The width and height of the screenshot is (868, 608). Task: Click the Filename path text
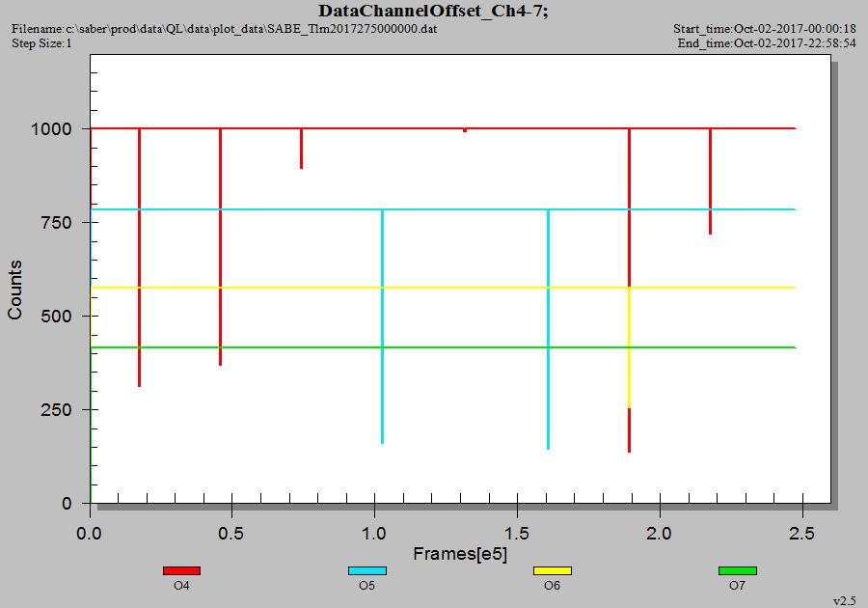tap(224, 29)
